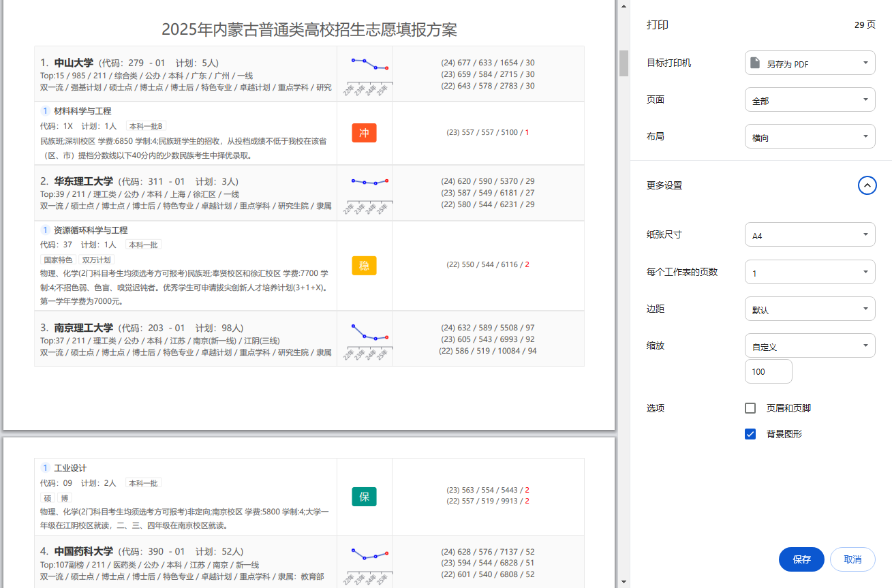Enable the 页眉和页脚 checkbox
This screenshot has height=588, width=892.
coord(750,408)
